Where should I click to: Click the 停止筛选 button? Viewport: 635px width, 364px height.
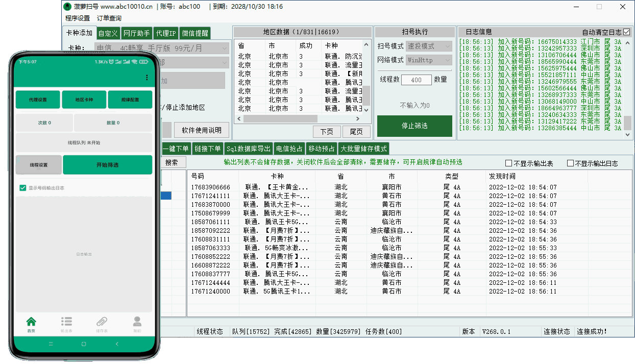coord(414,126)
